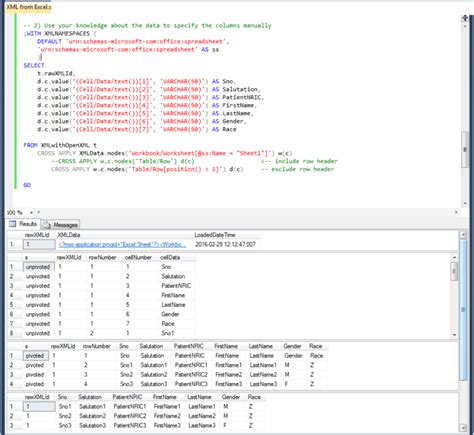
Task: Select cellData 'Salutation' in unpivoted row 2
Action: click(x=173, y=276)
